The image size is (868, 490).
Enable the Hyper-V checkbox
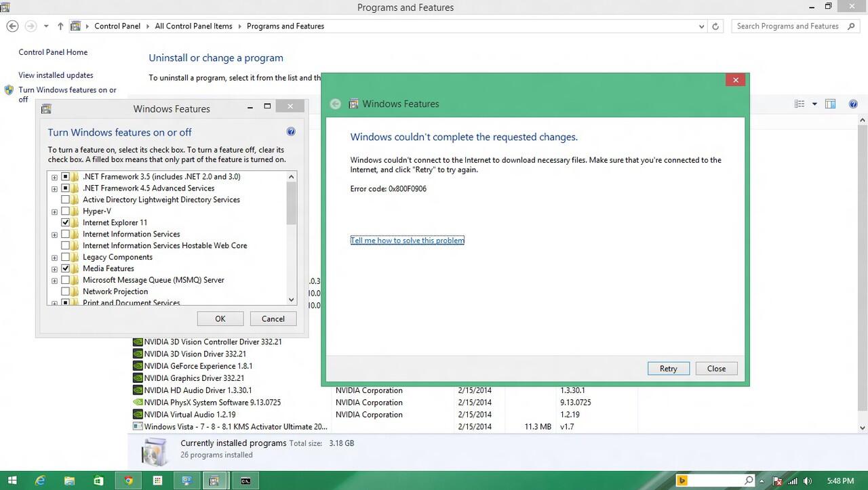point(66,211)
